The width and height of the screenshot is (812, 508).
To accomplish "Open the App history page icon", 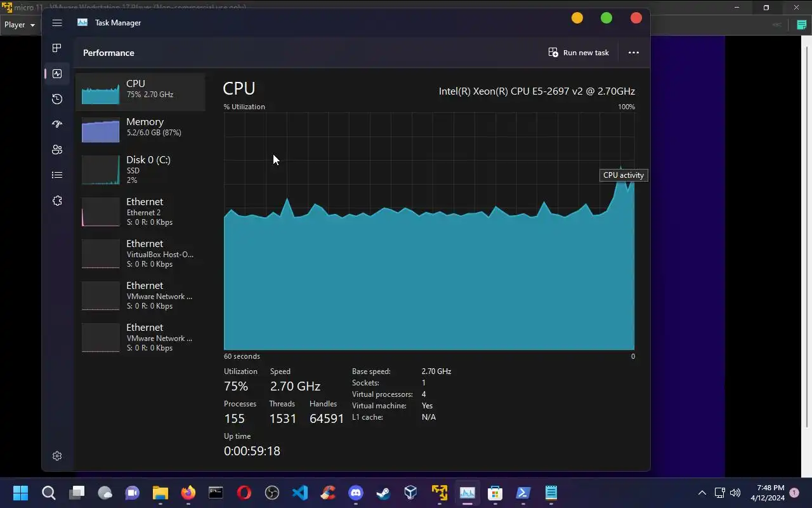I will point(57,99).
